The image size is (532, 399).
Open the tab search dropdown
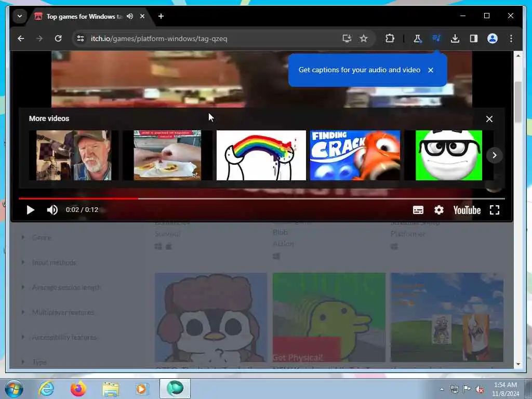20,16
